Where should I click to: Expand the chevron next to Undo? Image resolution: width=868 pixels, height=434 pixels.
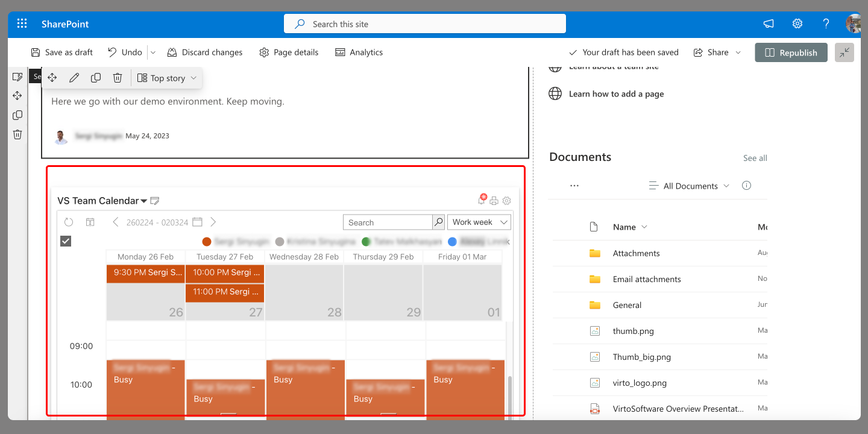click(x=153, y=52)
